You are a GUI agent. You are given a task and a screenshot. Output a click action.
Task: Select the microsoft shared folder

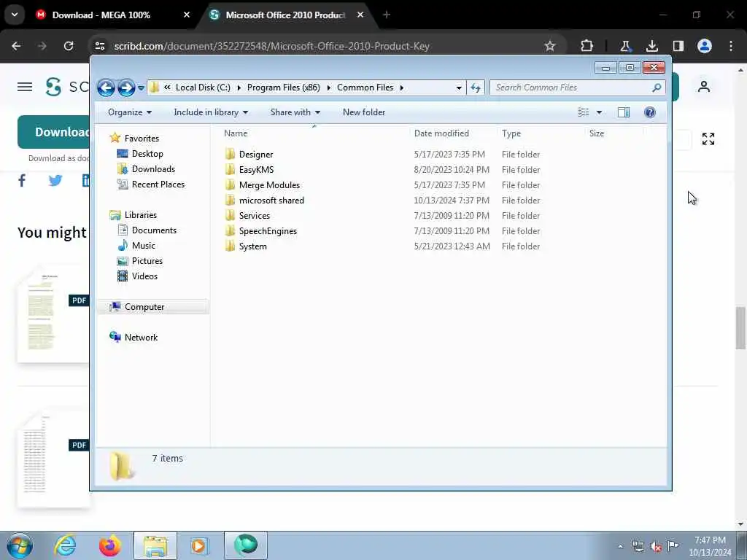[271, 201]
